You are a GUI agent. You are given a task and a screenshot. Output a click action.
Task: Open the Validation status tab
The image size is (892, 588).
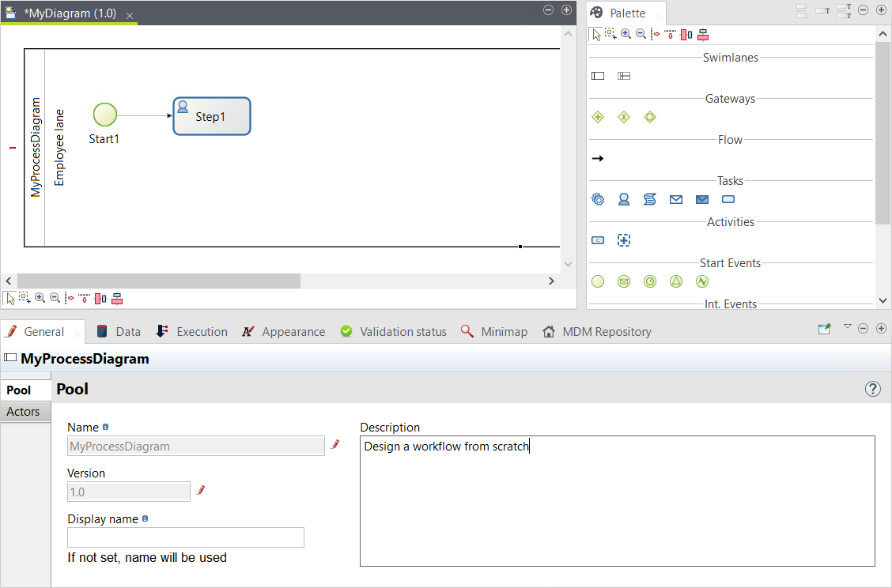coord(393,331)
